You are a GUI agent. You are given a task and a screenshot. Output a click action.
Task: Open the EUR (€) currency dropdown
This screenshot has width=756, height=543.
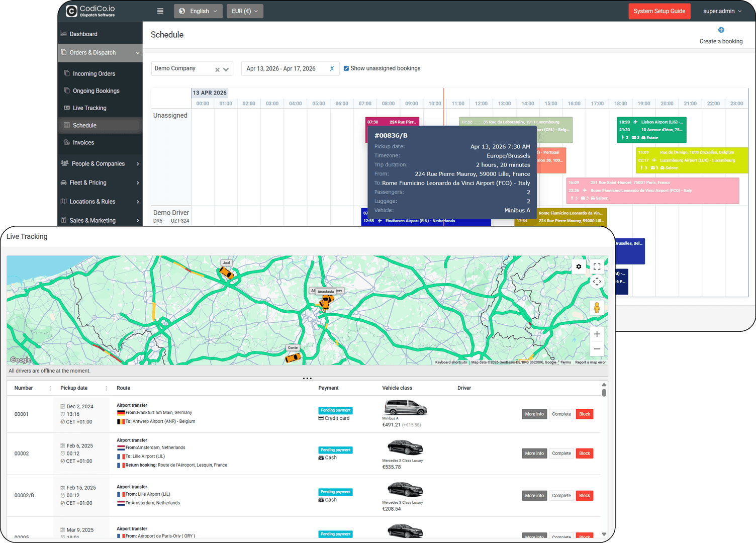click(x=245, y=11)
